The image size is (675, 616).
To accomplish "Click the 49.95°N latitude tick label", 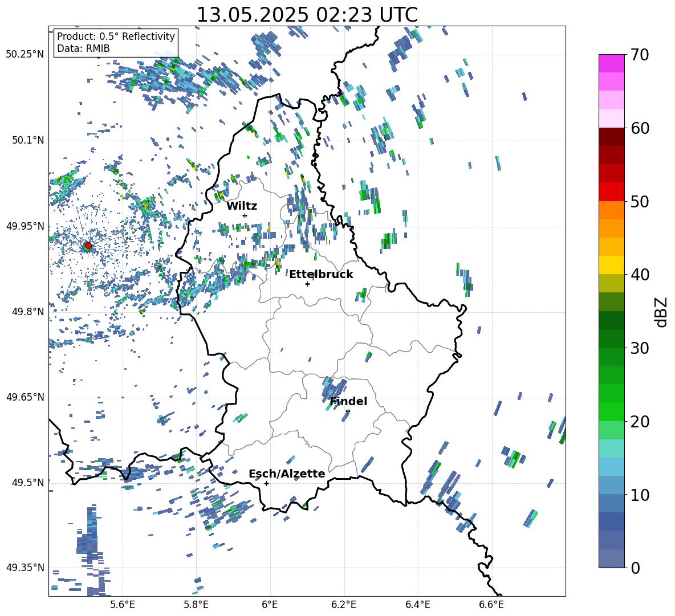I will click(25, 226).
